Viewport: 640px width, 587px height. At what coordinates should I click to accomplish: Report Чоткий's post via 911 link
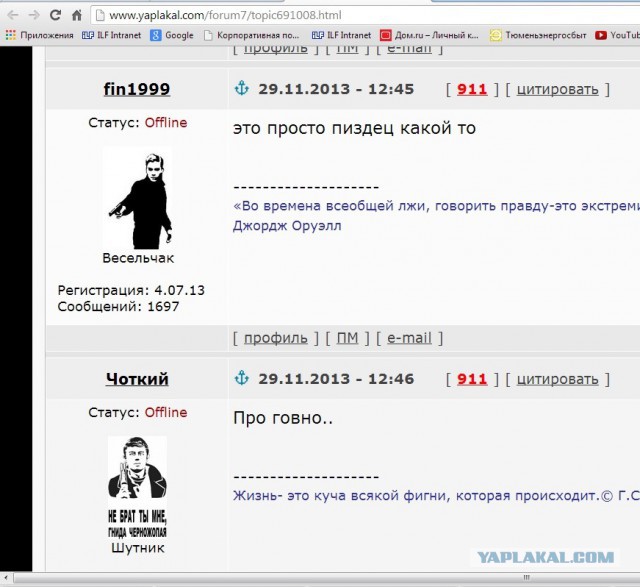point(472,378)
